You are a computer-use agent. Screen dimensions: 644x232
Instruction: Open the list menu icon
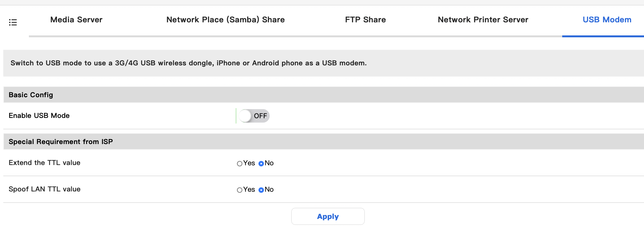[13, 22]
